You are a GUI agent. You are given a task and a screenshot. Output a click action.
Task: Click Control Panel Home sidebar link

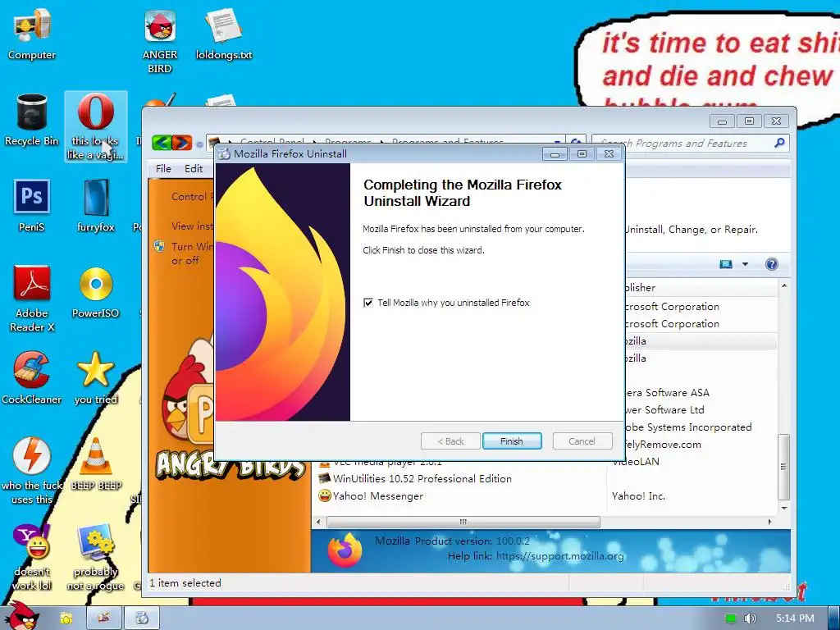pyautogui.click(x=192, y=197)
